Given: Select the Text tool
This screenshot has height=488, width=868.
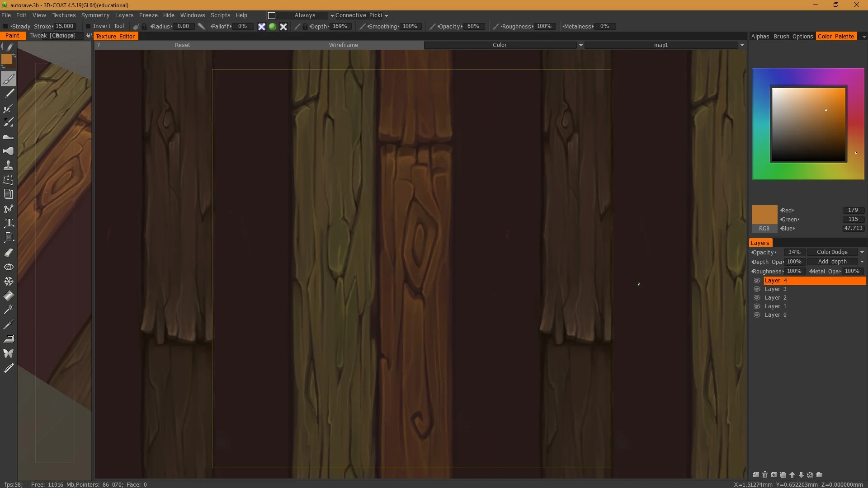Looking at the screenshot, I should coord(9,223).
